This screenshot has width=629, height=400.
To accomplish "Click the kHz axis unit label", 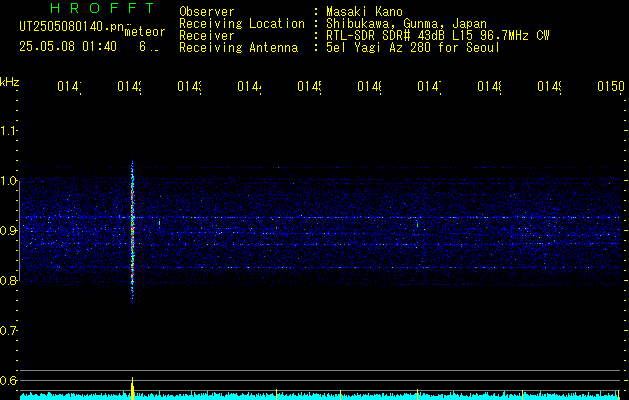I will point(10,82).
